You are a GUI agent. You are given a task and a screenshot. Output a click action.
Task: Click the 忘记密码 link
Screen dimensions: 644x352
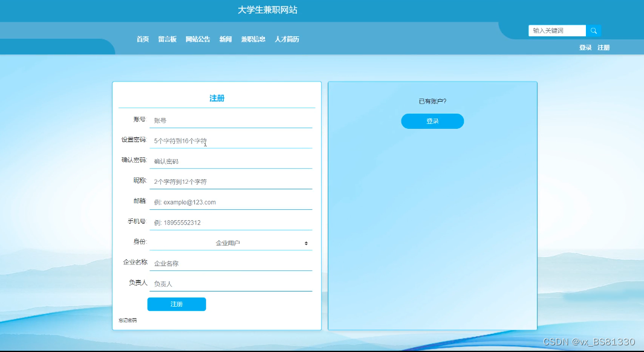coord(128,321)
